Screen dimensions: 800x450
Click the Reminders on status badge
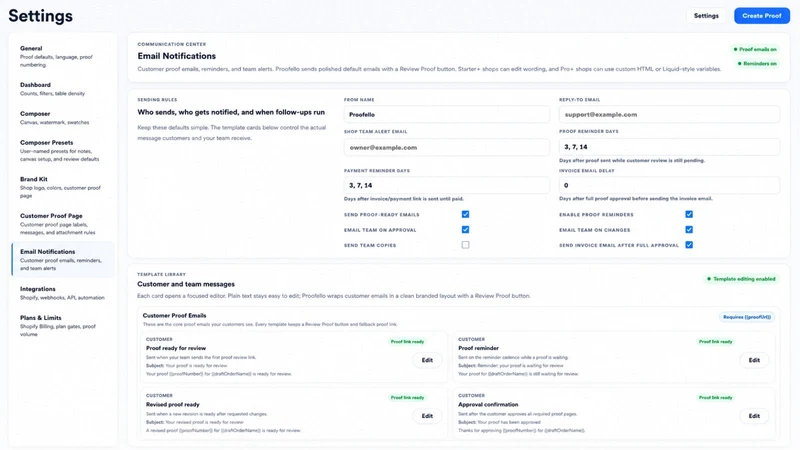point(757,64)
